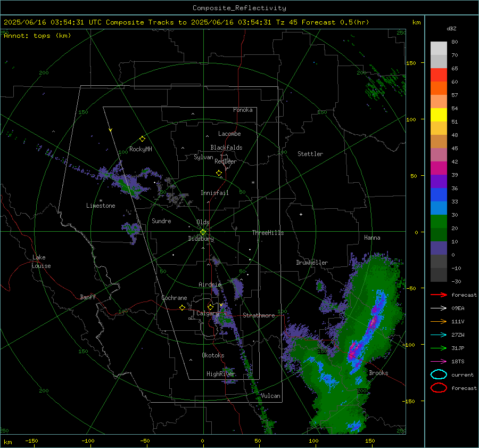Click the Brooks city label
Screen dimensions: 479x448
point(378,373)
